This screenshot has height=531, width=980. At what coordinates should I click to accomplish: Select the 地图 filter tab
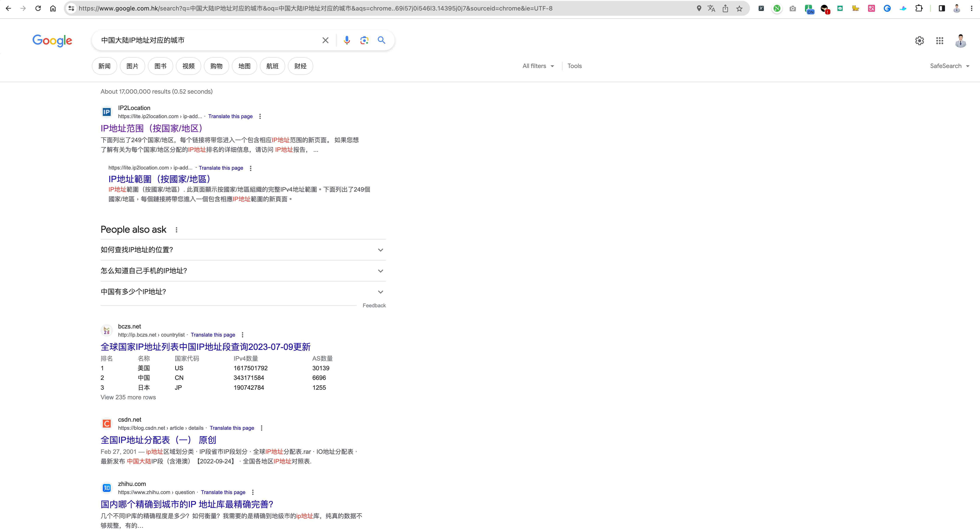coord(245,66)
